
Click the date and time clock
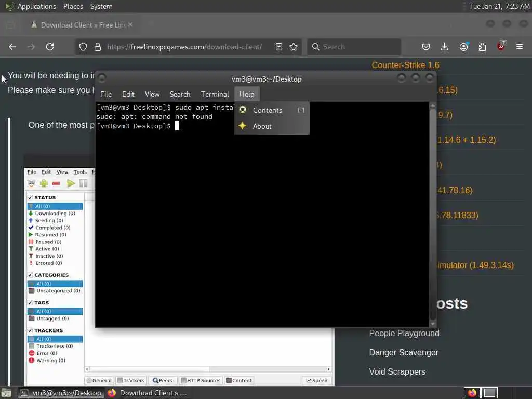[x=499, y=6]
